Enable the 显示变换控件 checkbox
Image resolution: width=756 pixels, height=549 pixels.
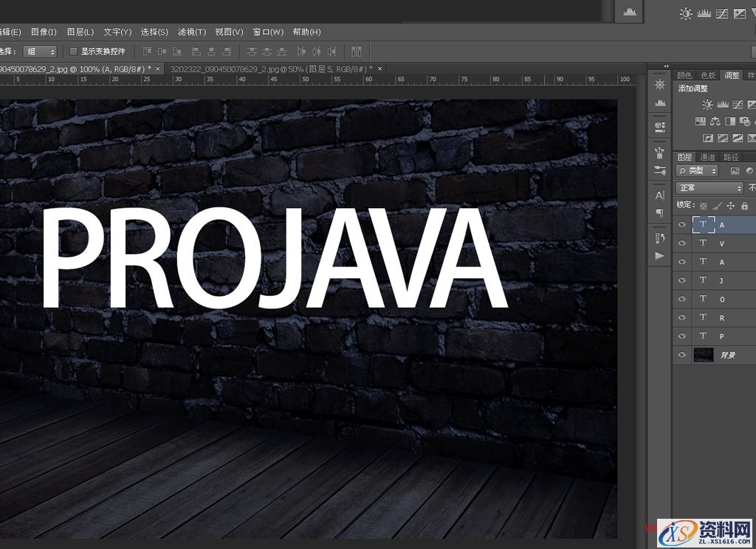(73, 52)
